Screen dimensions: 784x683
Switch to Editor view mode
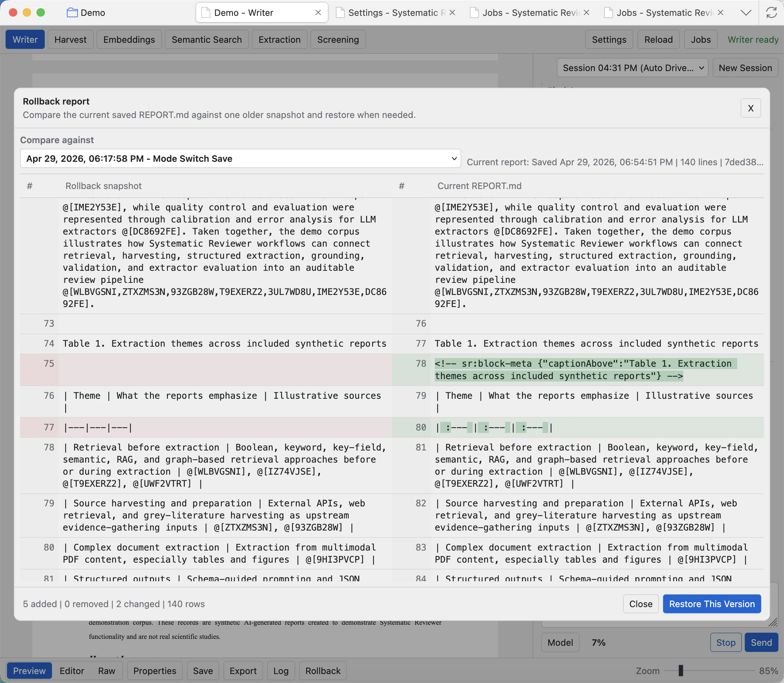click(x=72, y=671)
